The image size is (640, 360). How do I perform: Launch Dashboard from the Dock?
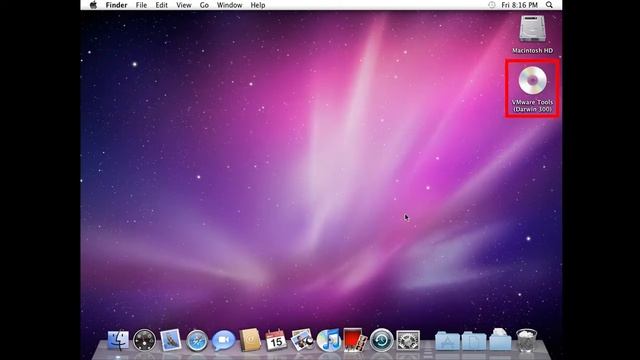pyautogui.click(x=144, y=340)
